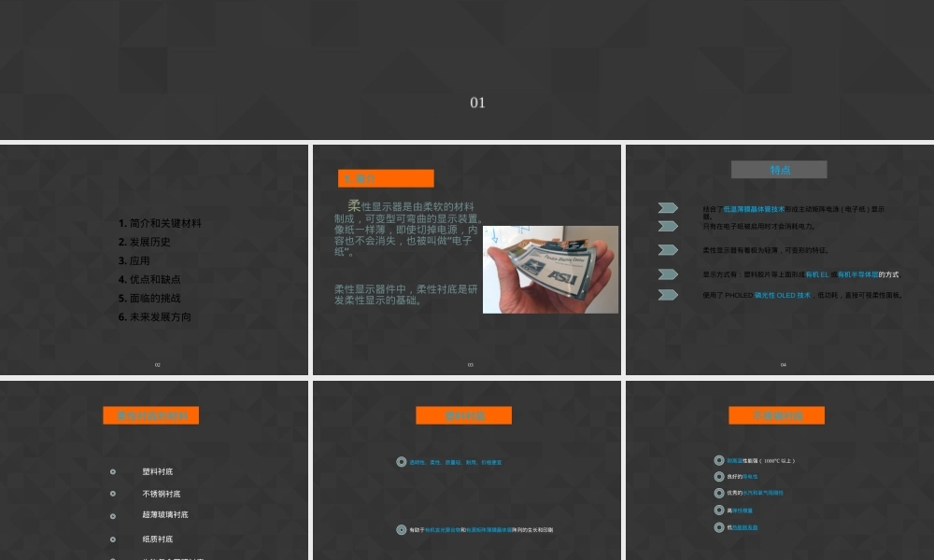The image size is (934, 560).
Task: Open slide 01 title thumbnail
Action: (x=467, y=70)
